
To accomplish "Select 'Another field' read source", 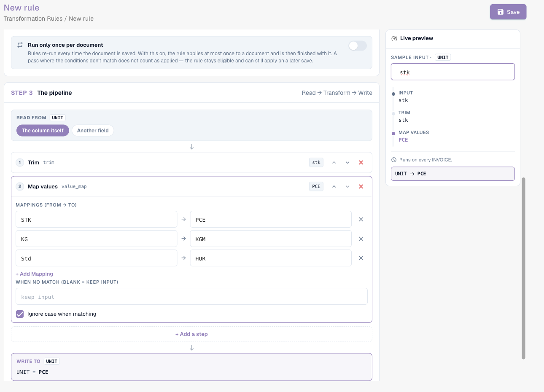I will pyautogui.click(x=93, y=131).
